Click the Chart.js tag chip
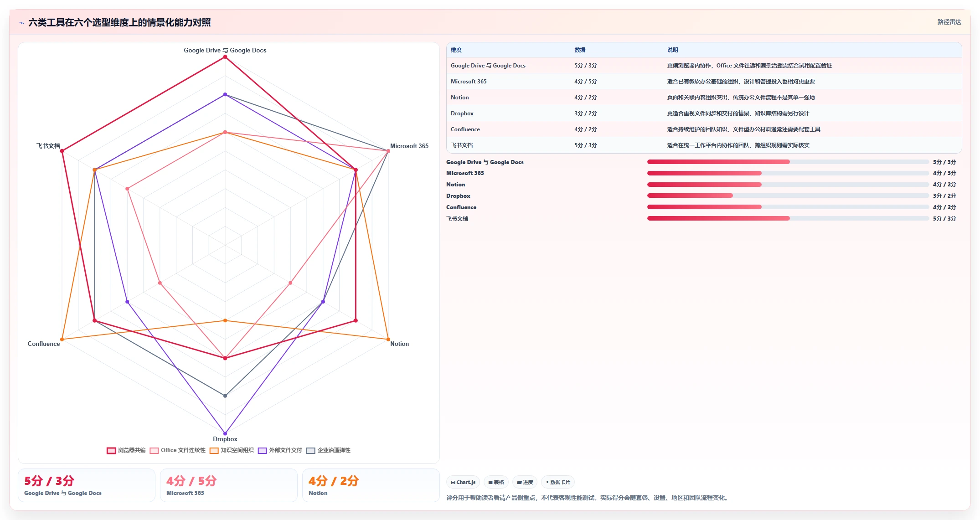This screenshot has width=980, height=520. 463,482
